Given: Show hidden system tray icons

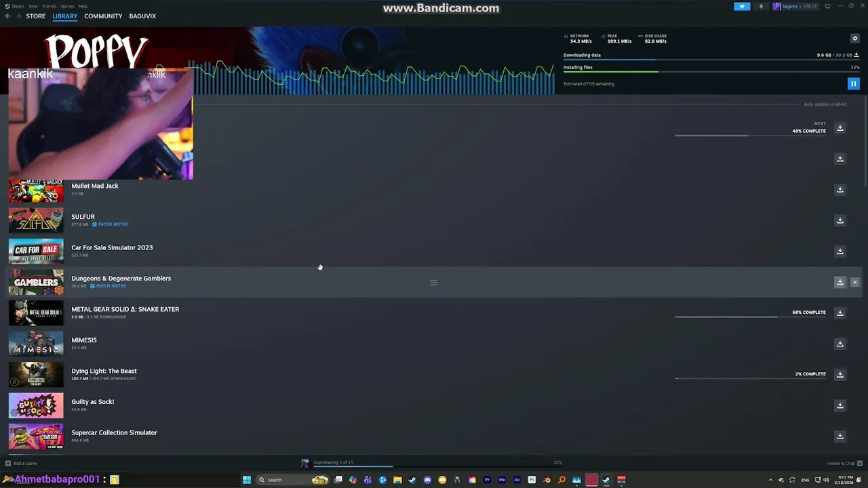Looking at the screenshot, I should coord(770,480).
